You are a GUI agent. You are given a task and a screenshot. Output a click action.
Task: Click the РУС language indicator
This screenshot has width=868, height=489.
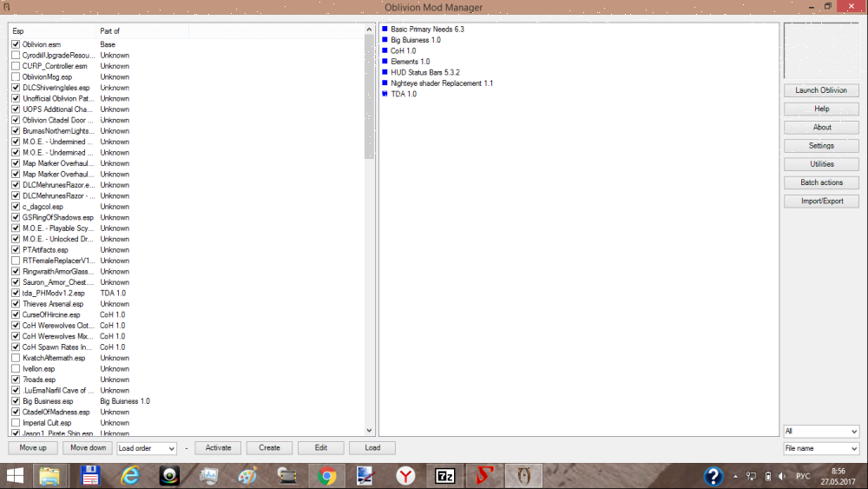pos(803,476)
